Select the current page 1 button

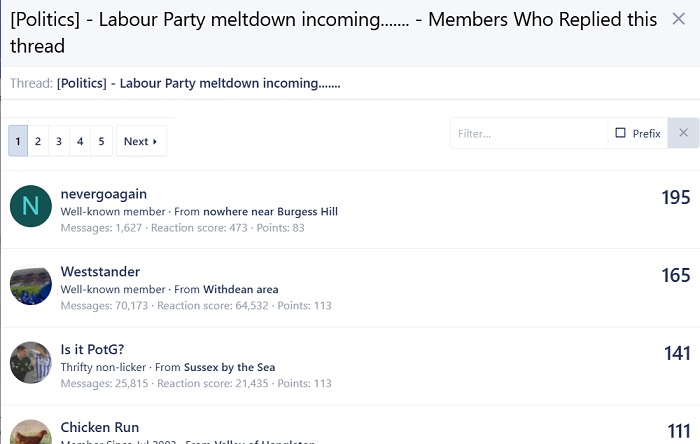pos(18,141)
